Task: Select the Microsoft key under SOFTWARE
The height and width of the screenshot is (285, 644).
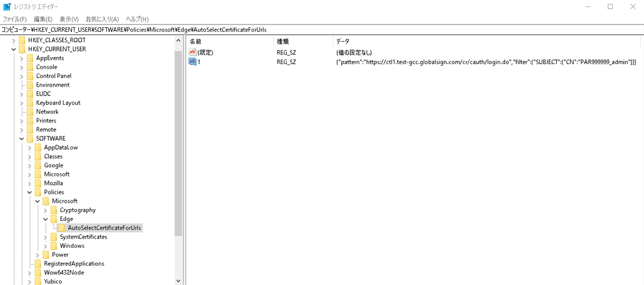Action: coord(57,174)
